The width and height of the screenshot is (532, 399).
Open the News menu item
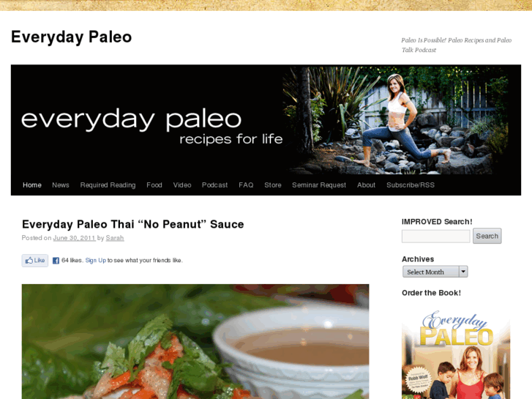(x=61, y=185)
